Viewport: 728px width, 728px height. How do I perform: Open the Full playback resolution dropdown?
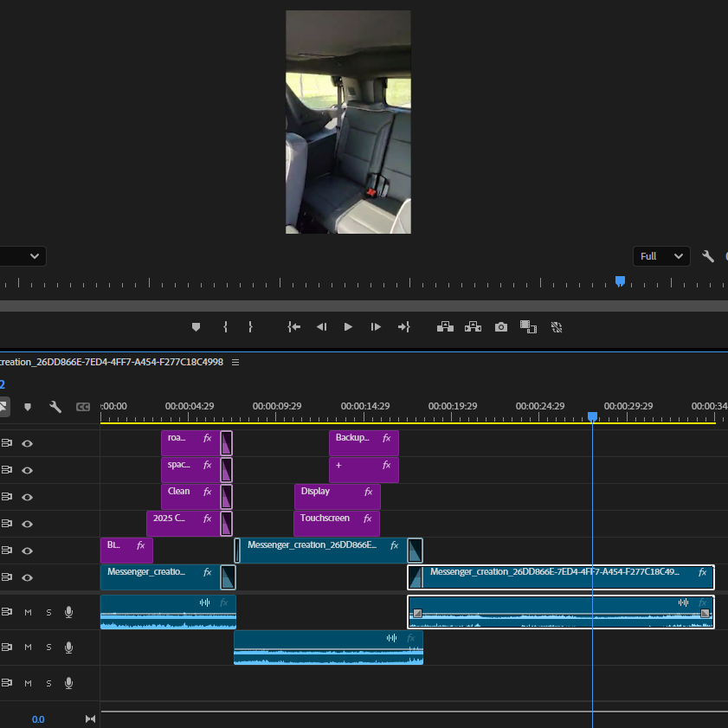[661, 256]
